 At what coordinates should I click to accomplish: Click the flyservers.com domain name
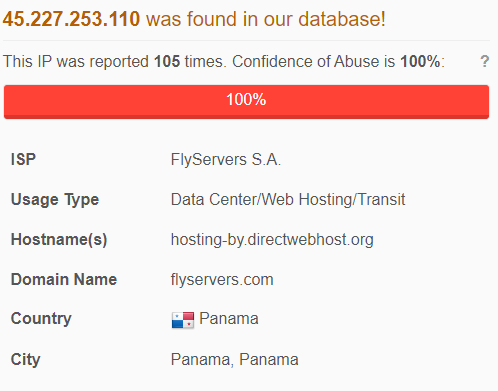(222, 280)
